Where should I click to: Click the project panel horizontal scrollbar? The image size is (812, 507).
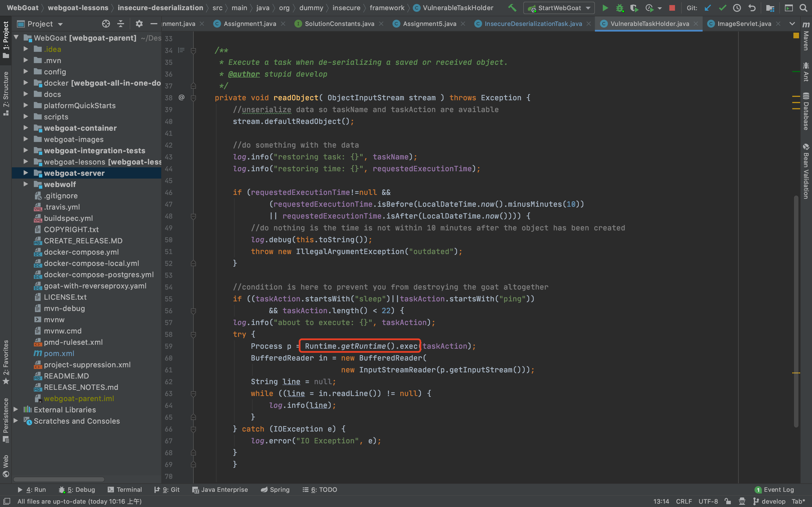click(59, 479)
